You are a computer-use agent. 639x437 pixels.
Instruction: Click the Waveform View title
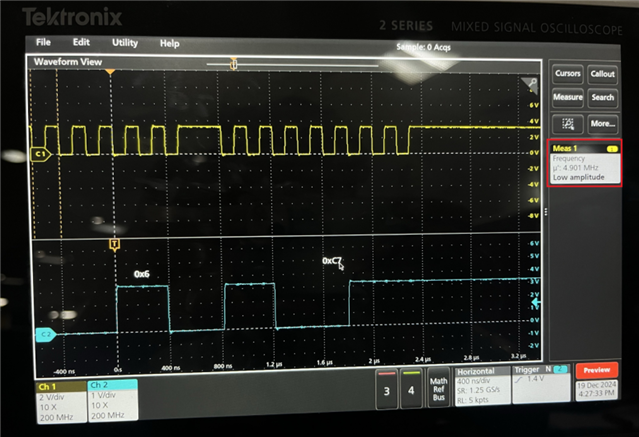pos(68,62)
